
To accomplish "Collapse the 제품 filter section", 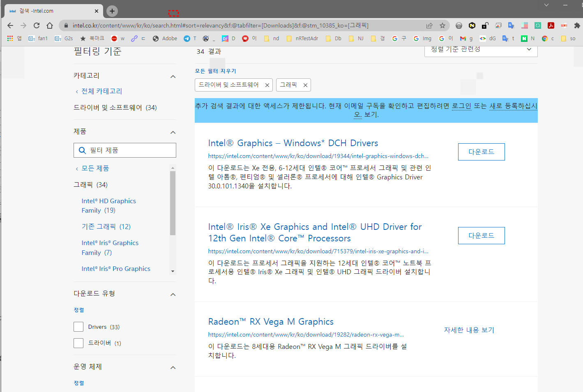I will click(173, 132).
